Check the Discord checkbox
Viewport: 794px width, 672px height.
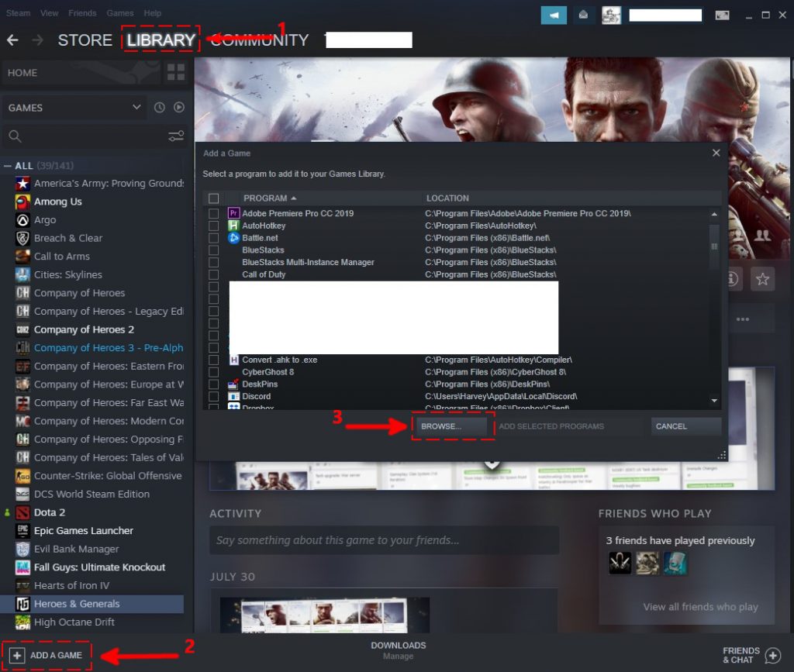[x=214, y=397]
